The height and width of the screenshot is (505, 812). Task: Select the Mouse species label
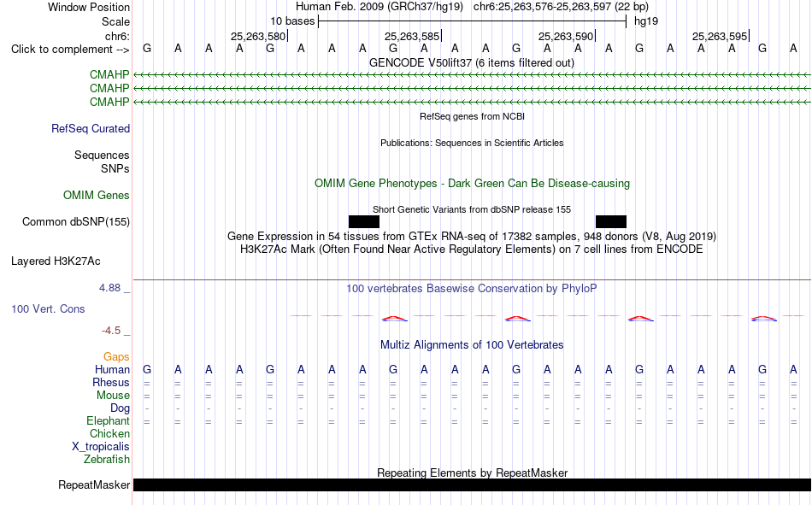pyautogui.click(x=113, y=395)
